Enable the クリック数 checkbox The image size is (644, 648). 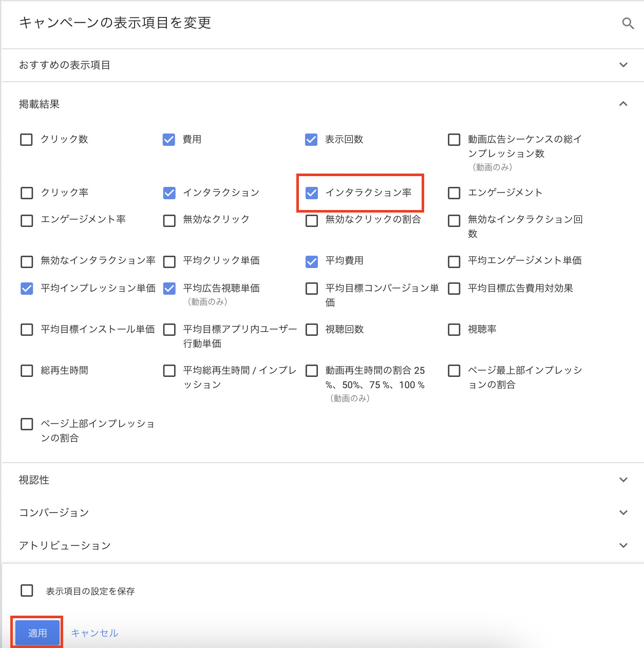(27, 140)
